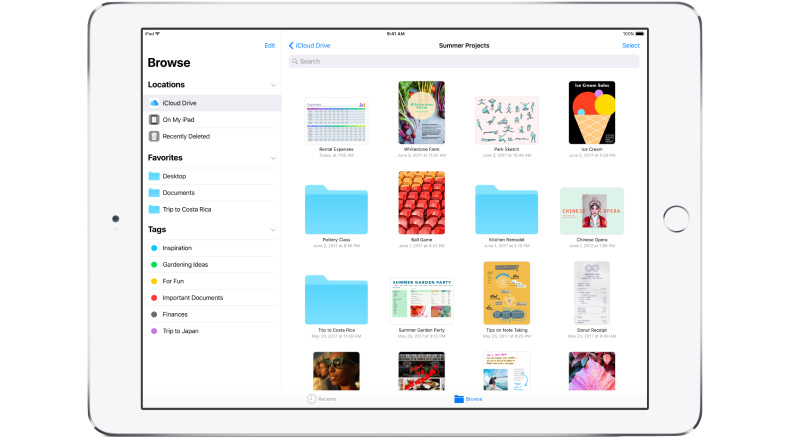Open the Tips on Note Taking file
This screenshot has width=790, height=440.
(506, 293)
